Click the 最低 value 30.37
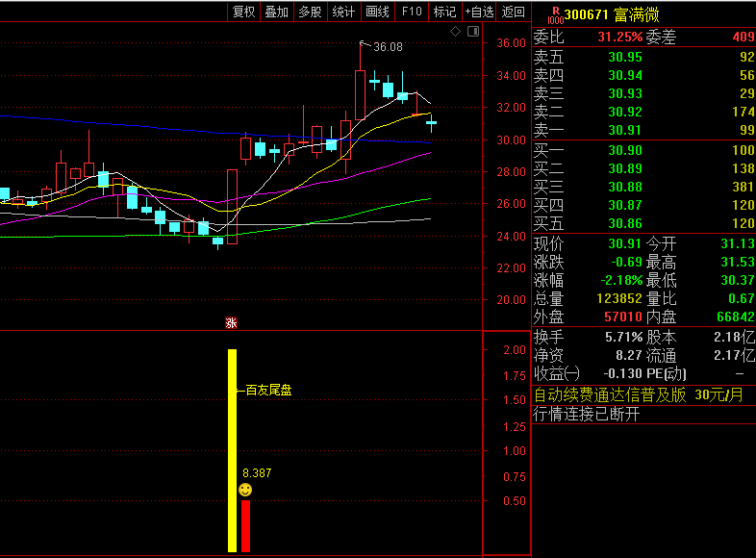This screenshot has height=558, width=756. pyautogui.click(x=738, y=281)
